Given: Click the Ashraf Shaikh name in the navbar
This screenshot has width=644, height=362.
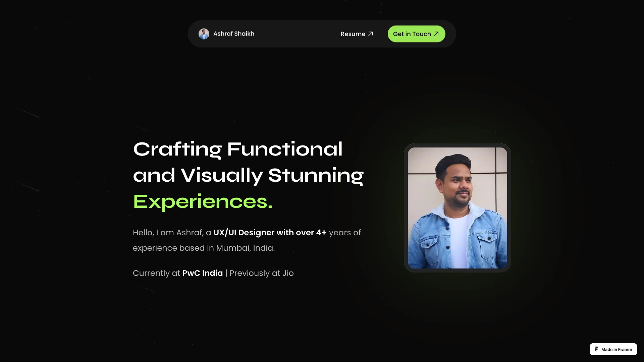Looking at the screenshot, I should point(234,34).
